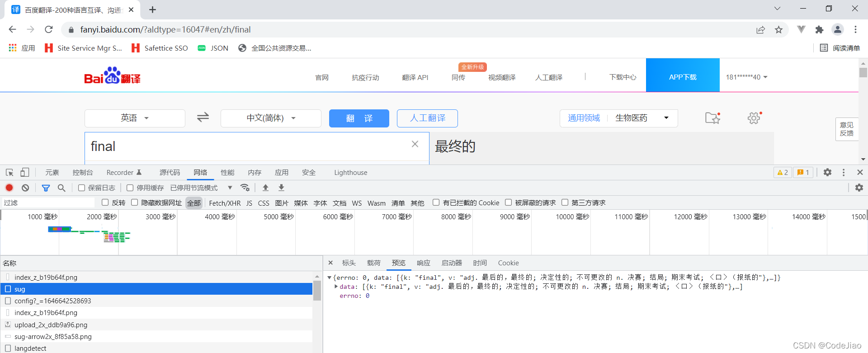Expand the 中文(简体) target language dropdown
The width and height of the screenshot is (868, 353).
(271, 118)
